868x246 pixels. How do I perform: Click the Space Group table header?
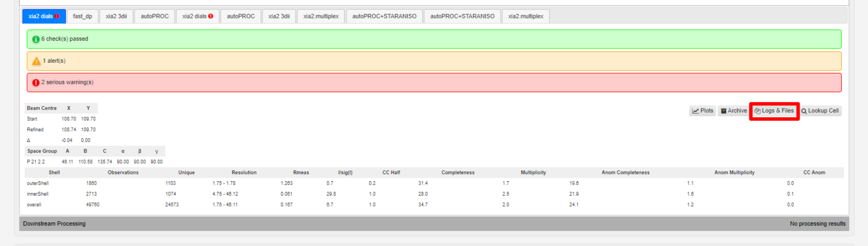click(42, 151)
